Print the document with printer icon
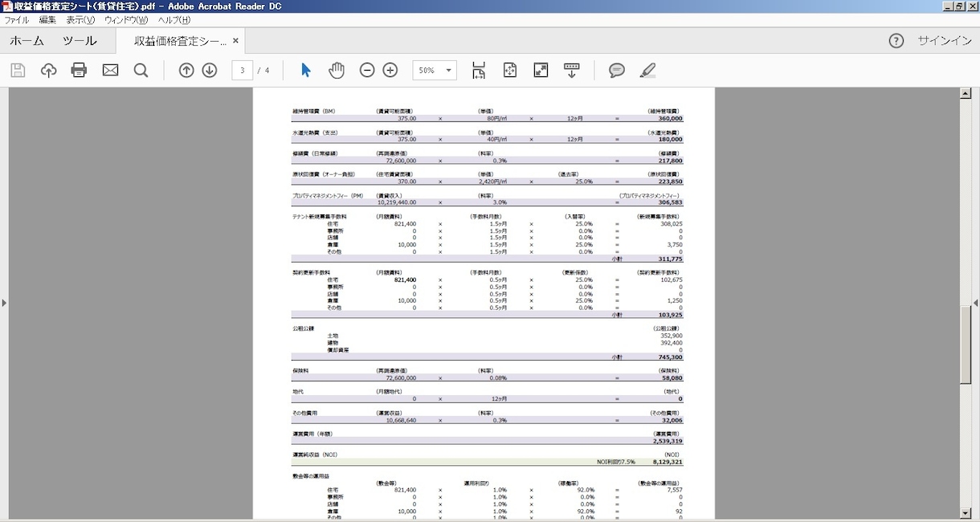Image resolution: width=980 pixels, height=522 pixels. click(79, 71)
